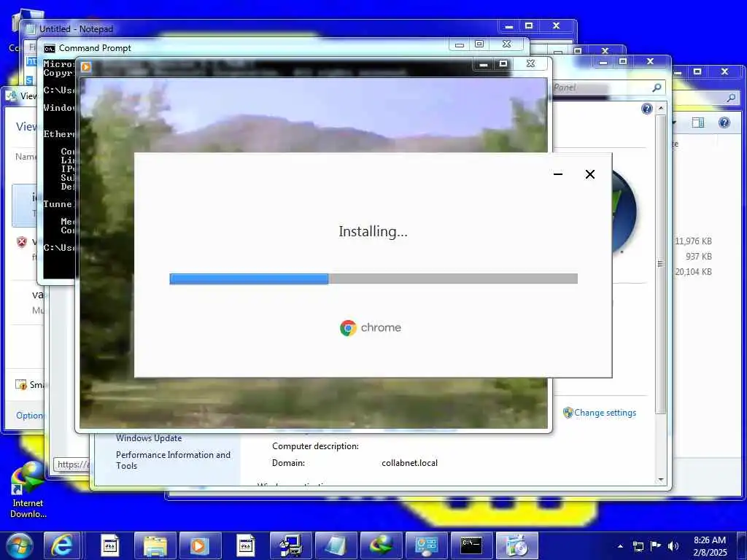This screenshot has height=560, width=747.
Task: Switch to Command Prompt taskbar icon
Action: [x=472, y=545]
